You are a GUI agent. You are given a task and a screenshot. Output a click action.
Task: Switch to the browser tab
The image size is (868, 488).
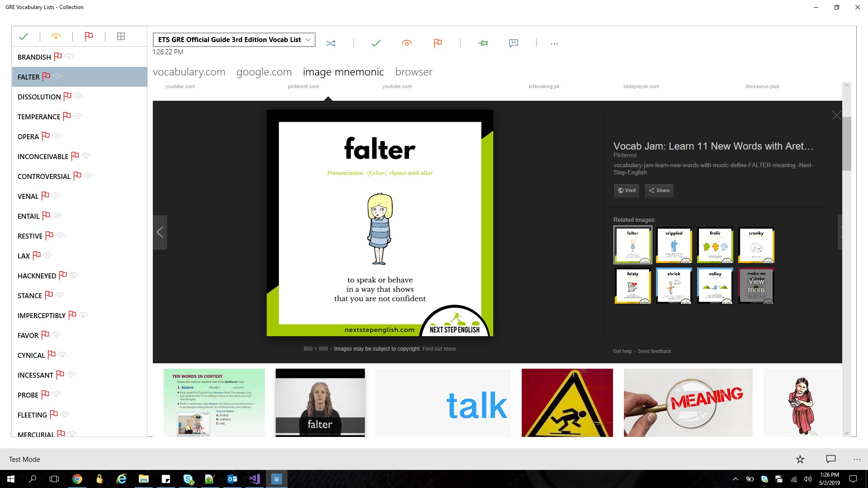[x=413, y=72]
